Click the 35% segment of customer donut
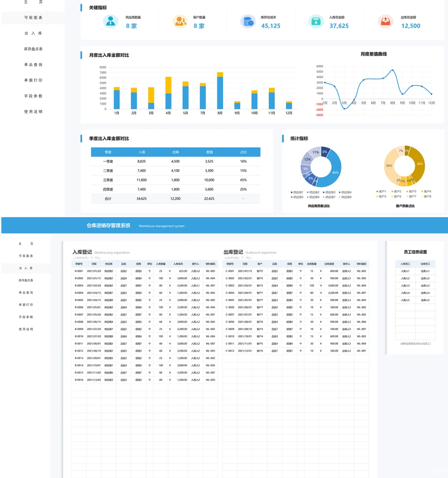The width and height of the screenshot is (448, 478). (x=389, y=166)
